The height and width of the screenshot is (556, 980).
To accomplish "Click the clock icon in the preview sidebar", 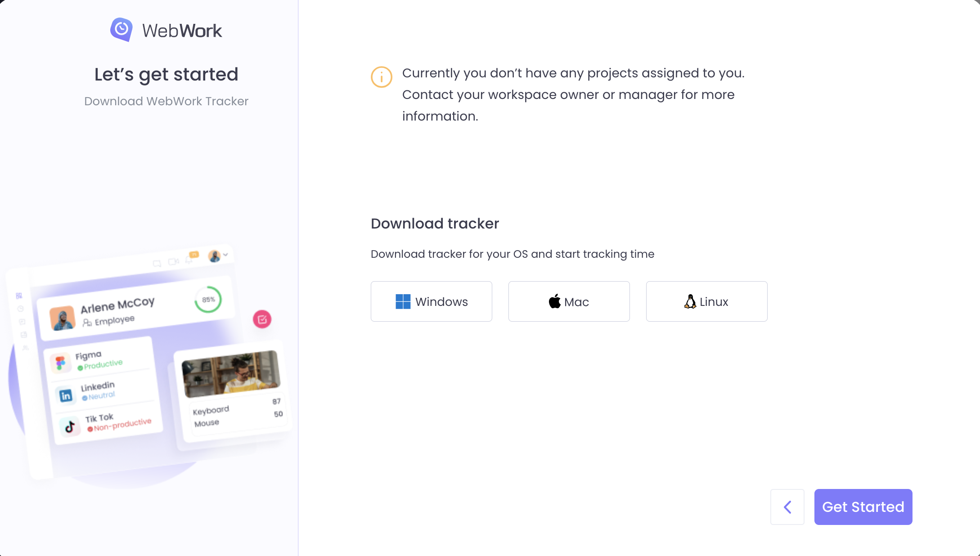I will pos(21,309).
